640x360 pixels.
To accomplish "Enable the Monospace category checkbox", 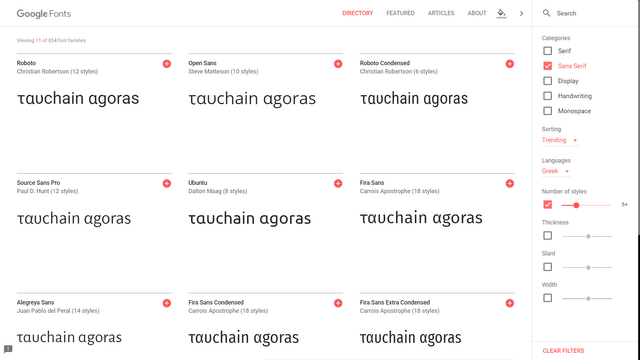I will [547, 111].
